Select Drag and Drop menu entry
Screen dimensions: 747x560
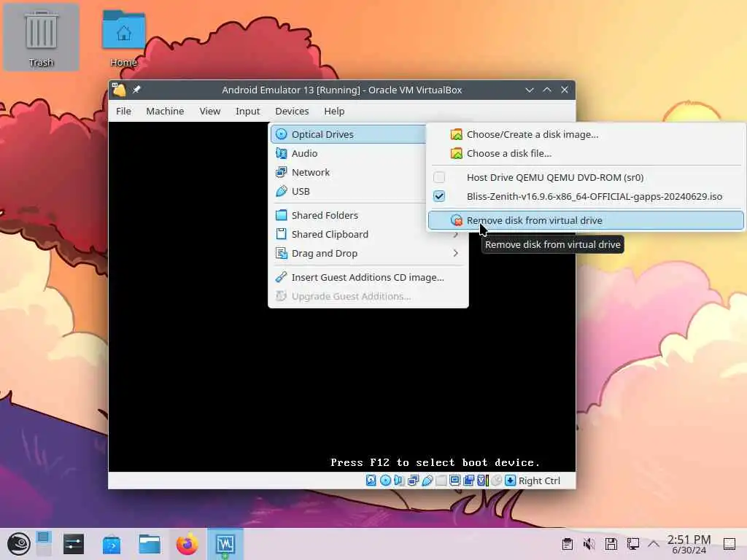(368, 253)
